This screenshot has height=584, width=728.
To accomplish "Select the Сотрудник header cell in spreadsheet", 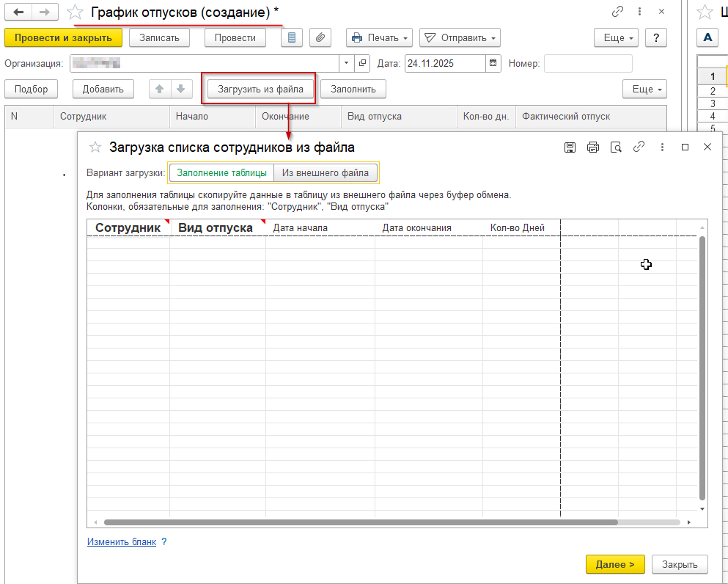I will click(x=128, y=227).
